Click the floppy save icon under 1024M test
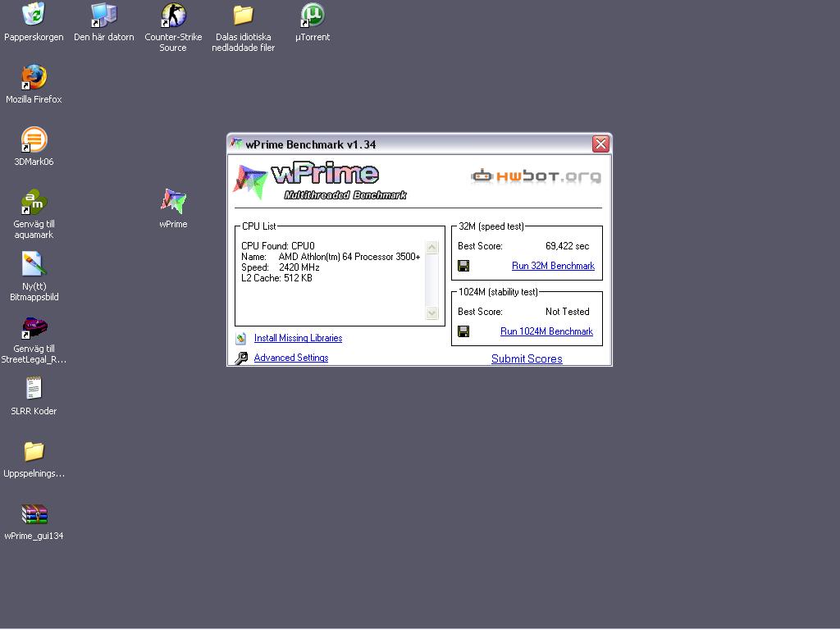Viewport: 840px width, 630px height. 463,331
